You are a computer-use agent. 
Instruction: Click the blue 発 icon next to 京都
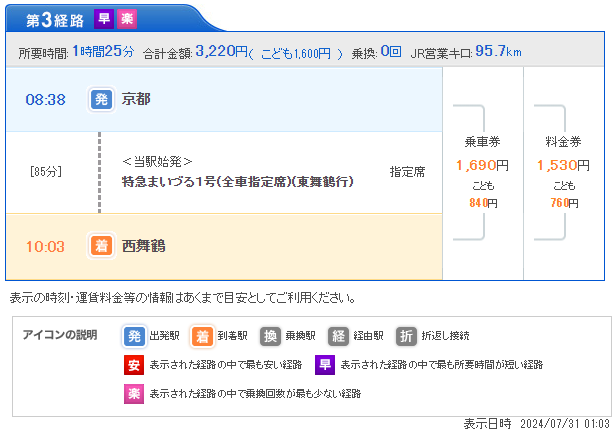(x=102, y=99)
